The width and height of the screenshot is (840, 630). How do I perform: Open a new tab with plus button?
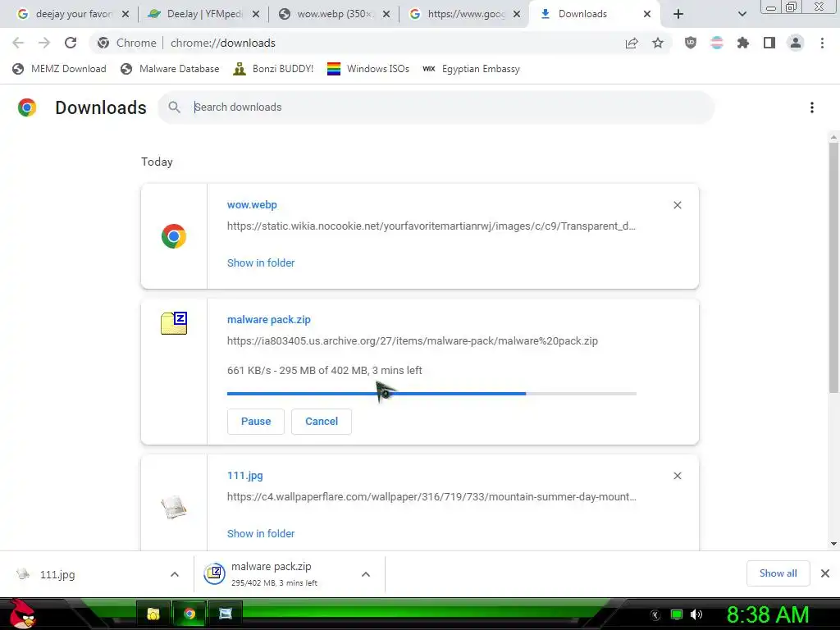[x=678, y=15]
